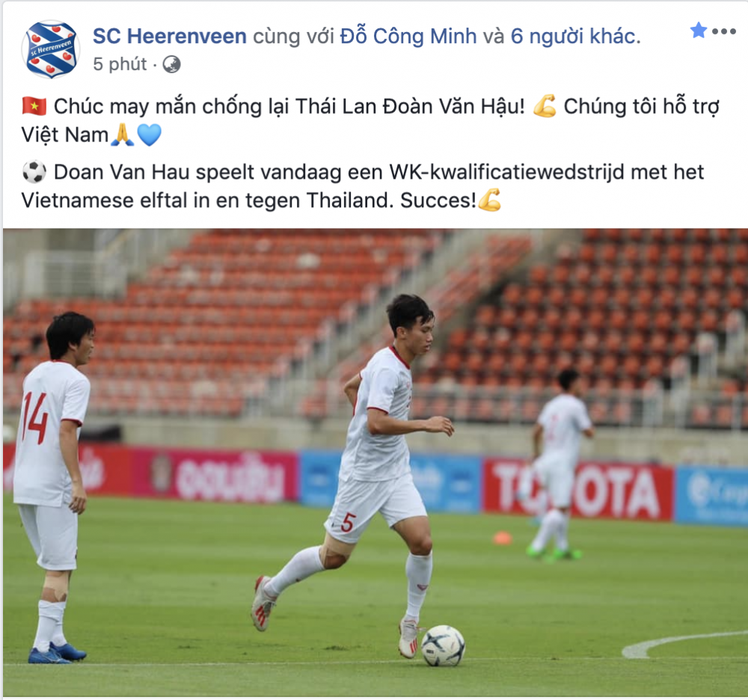Click the blue heart emoji
This screenshot has height=700, width=748.
(x=150, y=135)
